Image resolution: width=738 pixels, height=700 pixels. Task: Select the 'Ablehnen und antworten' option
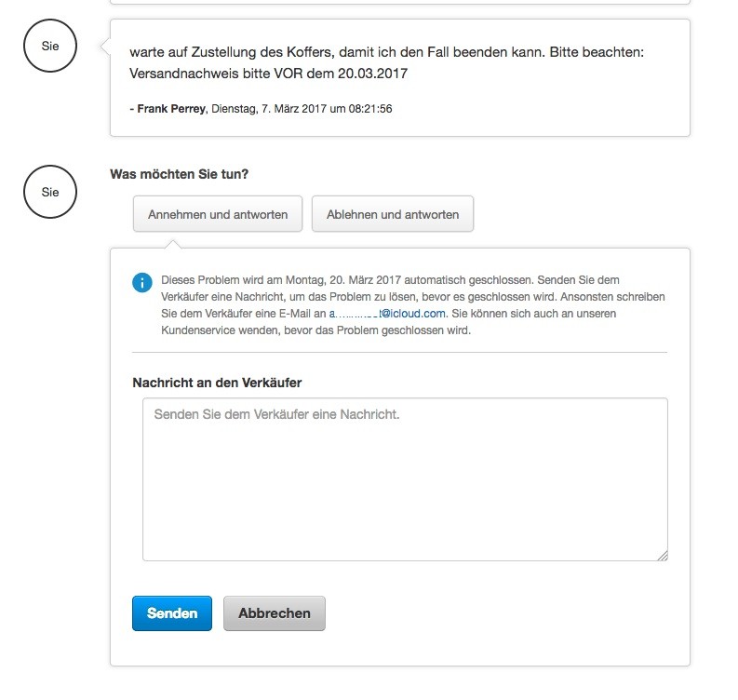point(393,214)
